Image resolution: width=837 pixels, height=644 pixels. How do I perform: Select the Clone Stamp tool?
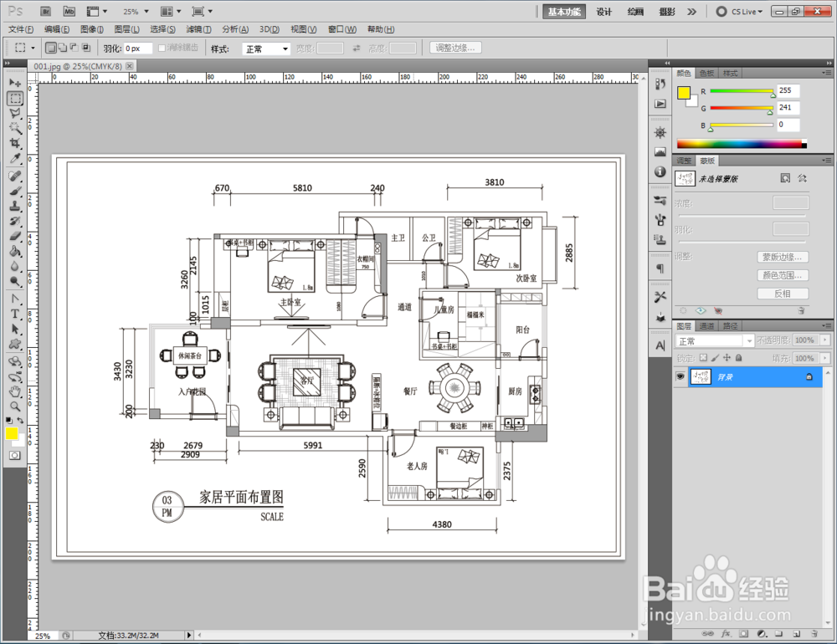[x=15, y=206]
